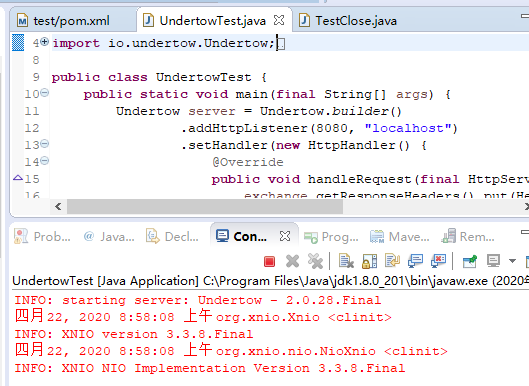The height and width of the screenshot is (386, 529).
Task: Click class name UndertowTest on line 9
Action: coord(203,77)
